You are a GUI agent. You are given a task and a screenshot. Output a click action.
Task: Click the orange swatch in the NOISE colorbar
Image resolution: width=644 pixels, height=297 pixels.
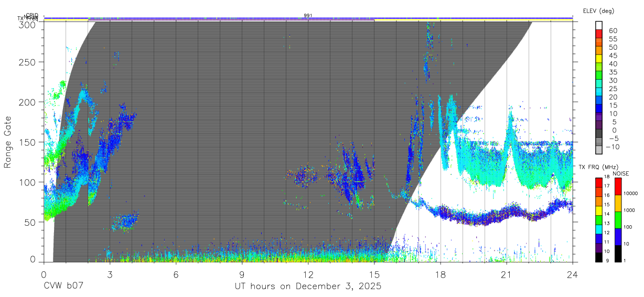click(618, 203)
